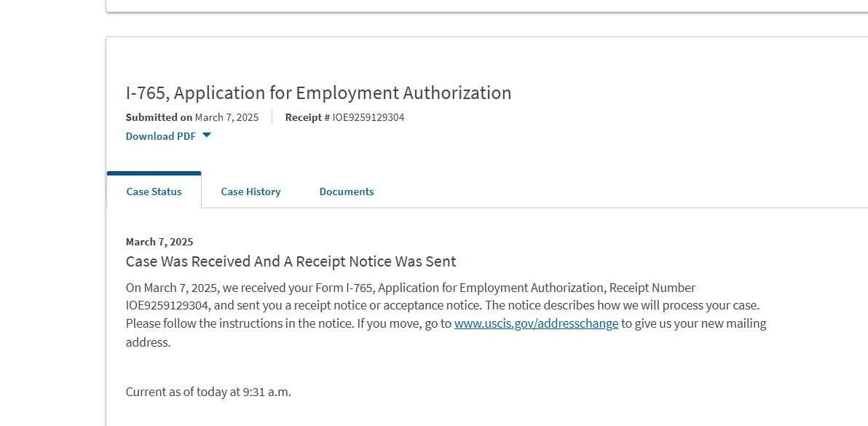Expand the caret beside Download PDF
The image size is (868, 426).
coord(207,135)
